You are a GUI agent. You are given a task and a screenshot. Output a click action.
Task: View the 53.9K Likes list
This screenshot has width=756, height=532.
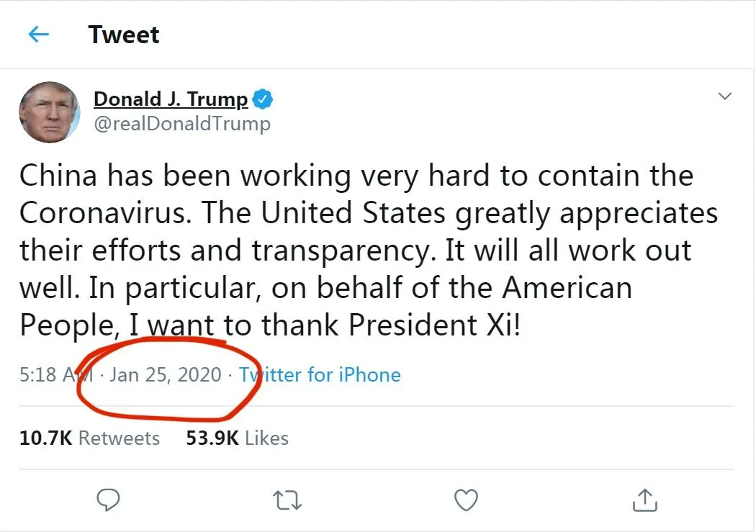pos(237,438)
